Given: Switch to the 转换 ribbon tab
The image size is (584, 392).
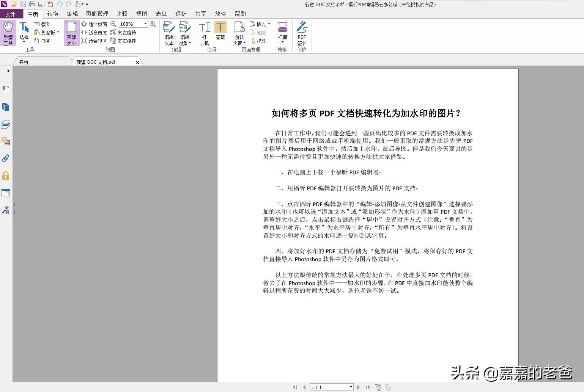Looking at the screenshot, I should (x=52, y=14).
